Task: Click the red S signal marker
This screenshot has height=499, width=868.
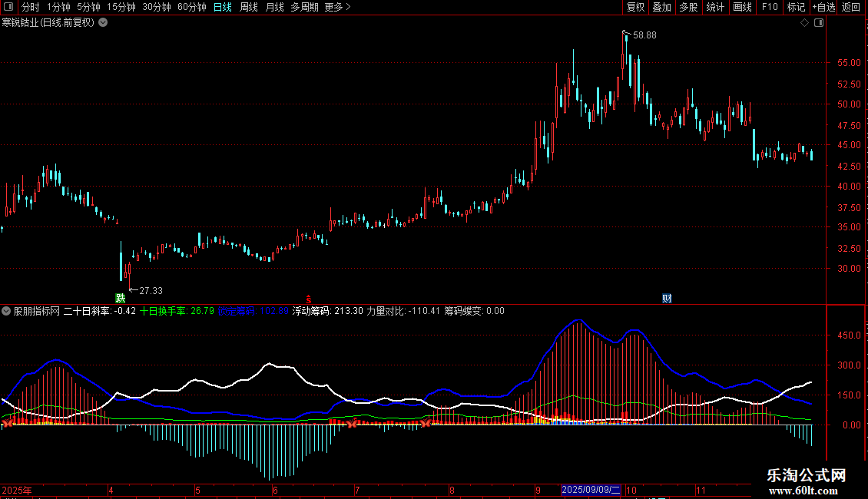Action: (x=308, y=299)
